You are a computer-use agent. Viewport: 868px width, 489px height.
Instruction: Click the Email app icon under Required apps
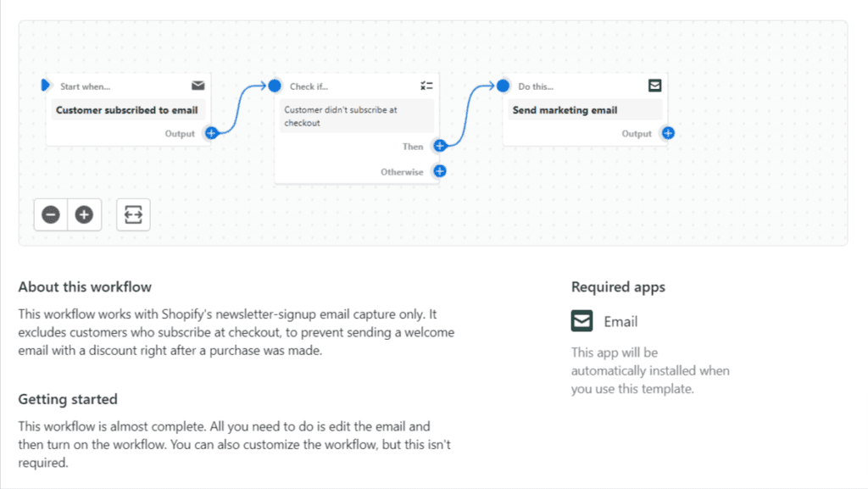tap(581, 321)
